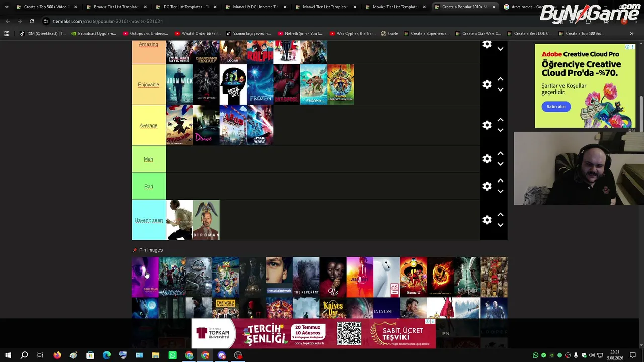Screen dimensions: 644x362
Task: Click the Pin Images link
Action: tap(151, 250)
